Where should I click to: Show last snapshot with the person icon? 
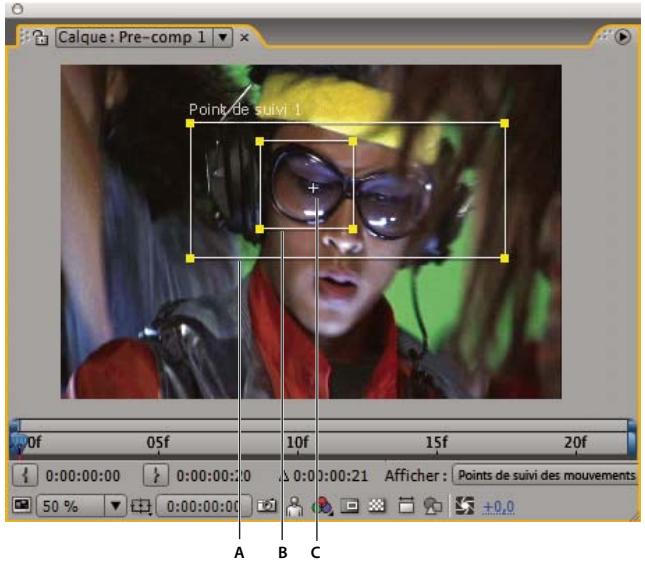tap(295, 506)
